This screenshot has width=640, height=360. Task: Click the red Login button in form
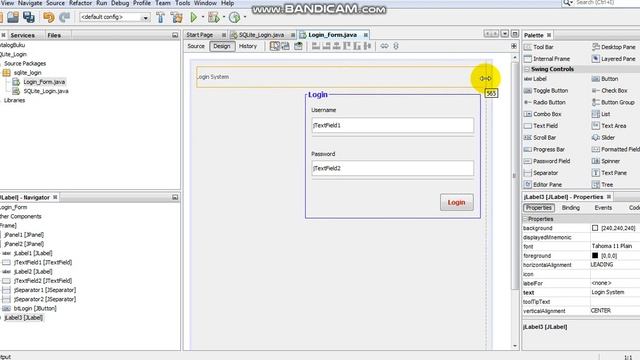coord(457,202)
